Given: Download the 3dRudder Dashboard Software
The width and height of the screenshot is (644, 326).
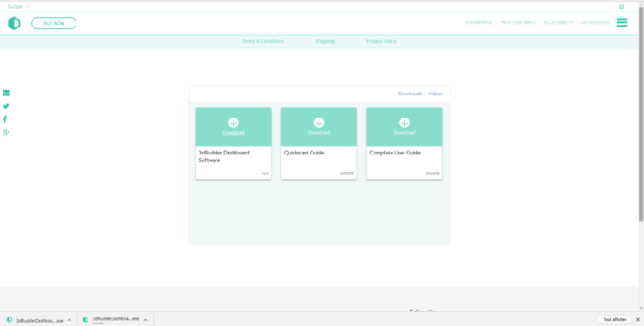Looking at the screenshot, I should click(234, 133).
